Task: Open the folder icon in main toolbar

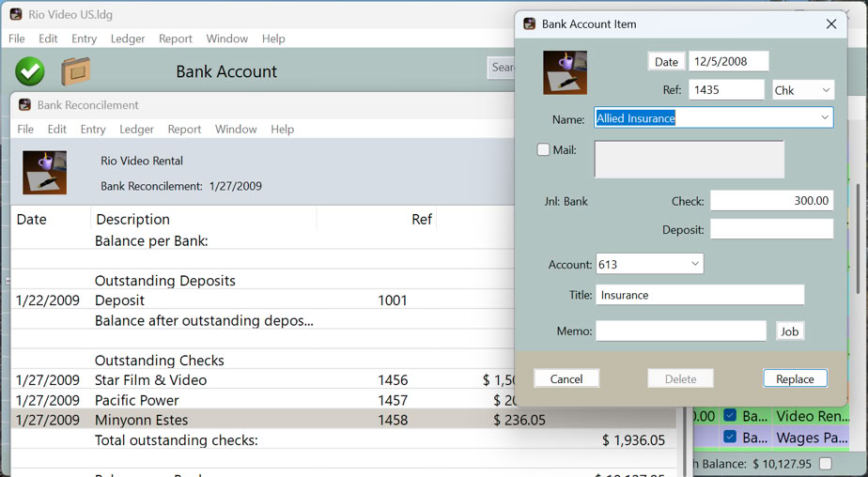Action: point(75,71)
